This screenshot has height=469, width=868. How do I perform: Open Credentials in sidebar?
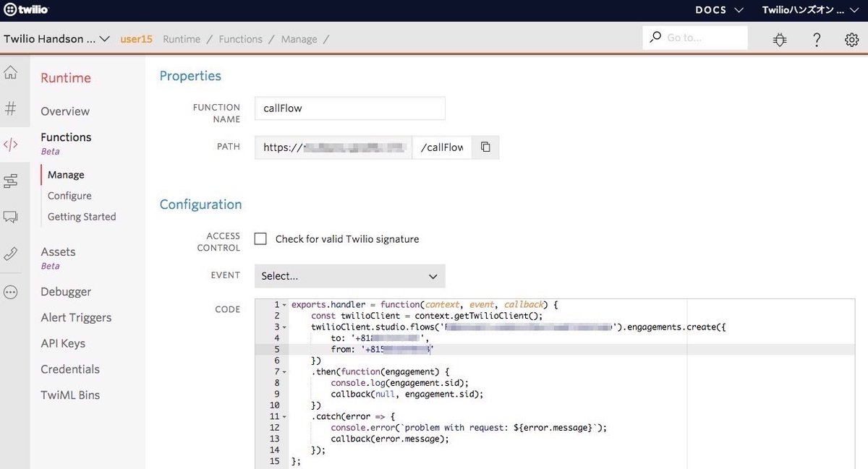pyautogui.click(x=70, y=369)
